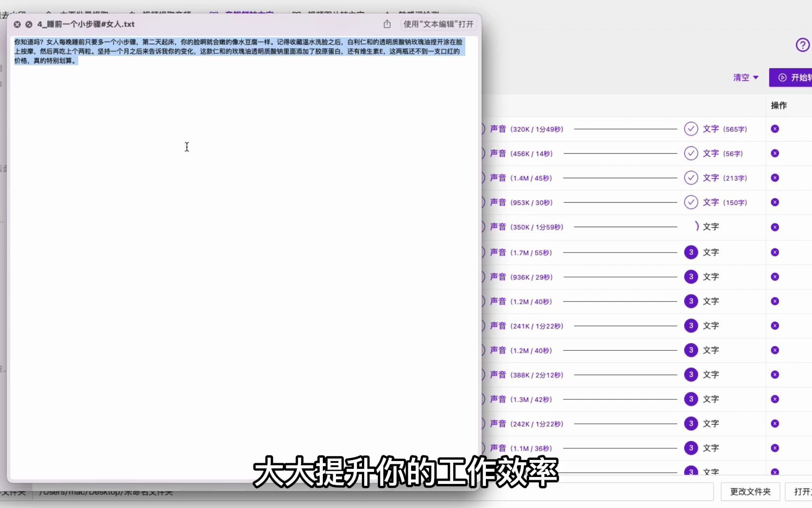Select 声音 (320K / 1分49秒) entry
Viewport: 812px width, 508px height.
pyautogui.click(x=526, y=129)
